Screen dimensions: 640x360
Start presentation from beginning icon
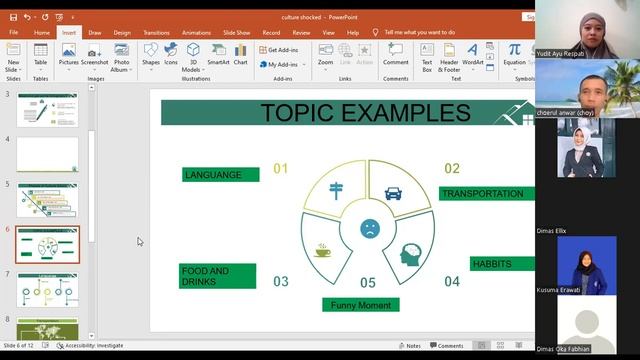click(59, 17)
